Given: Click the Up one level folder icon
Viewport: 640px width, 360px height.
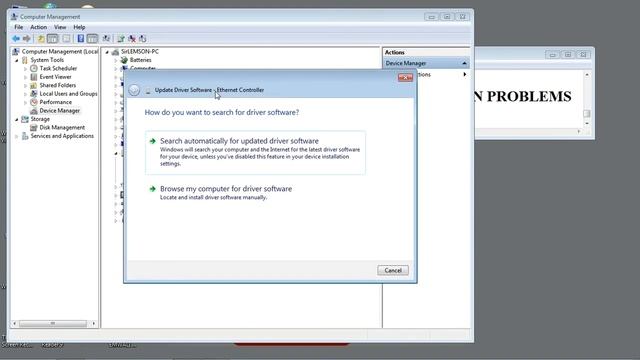Looking at the screenshot, I should pos(41,39).
